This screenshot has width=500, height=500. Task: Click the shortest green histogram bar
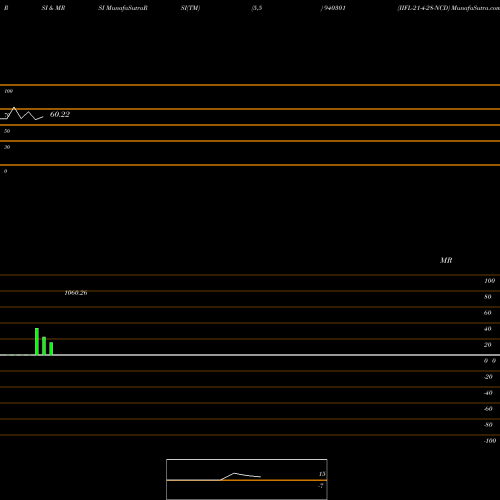[51, 349]
